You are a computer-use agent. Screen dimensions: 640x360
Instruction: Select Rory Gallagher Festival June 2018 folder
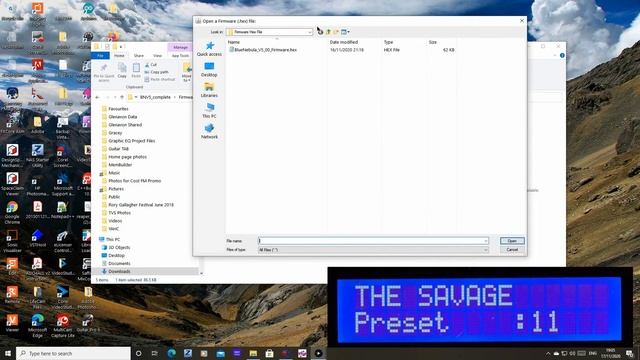(141, 205)
